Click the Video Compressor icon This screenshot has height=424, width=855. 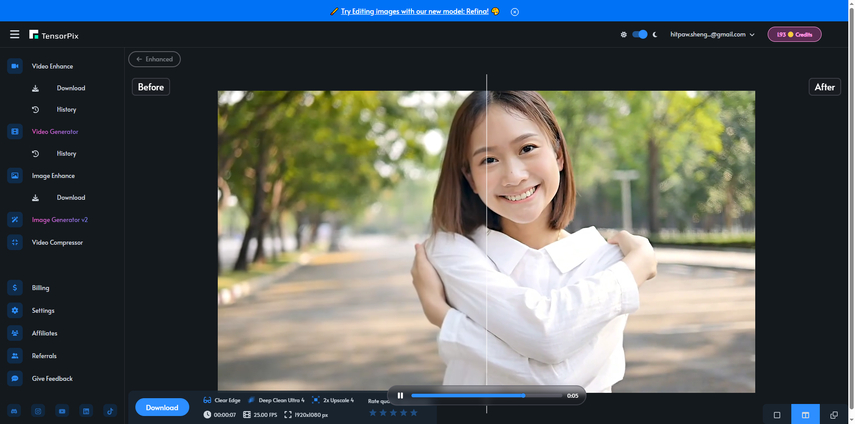(15, 242)
